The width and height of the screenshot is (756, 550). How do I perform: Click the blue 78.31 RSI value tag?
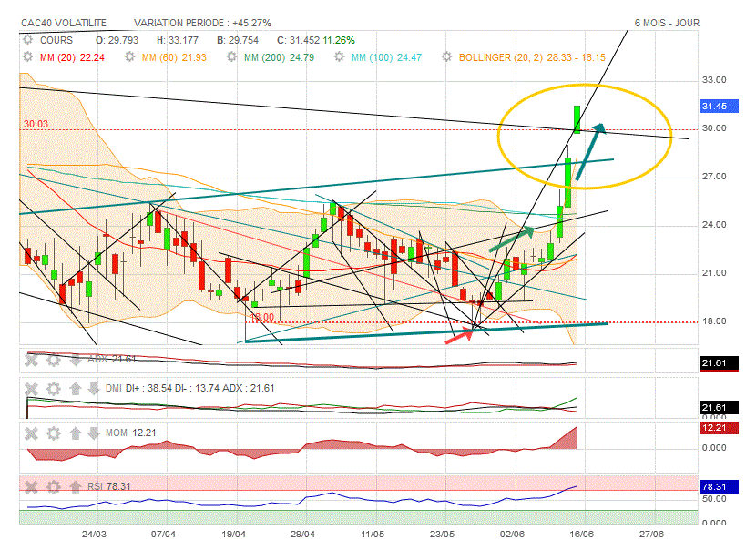pos(719,487)
